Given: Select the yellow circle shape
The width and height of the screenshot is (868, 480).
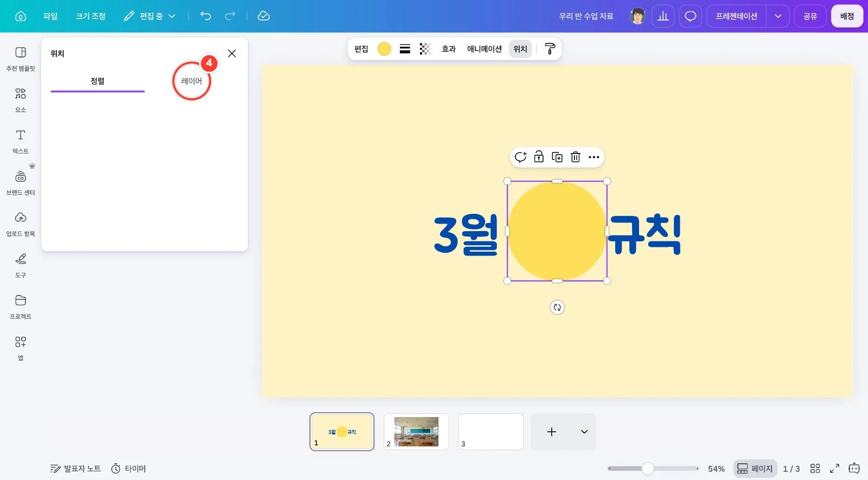Looking at the screenshot, I should (557, 231).
